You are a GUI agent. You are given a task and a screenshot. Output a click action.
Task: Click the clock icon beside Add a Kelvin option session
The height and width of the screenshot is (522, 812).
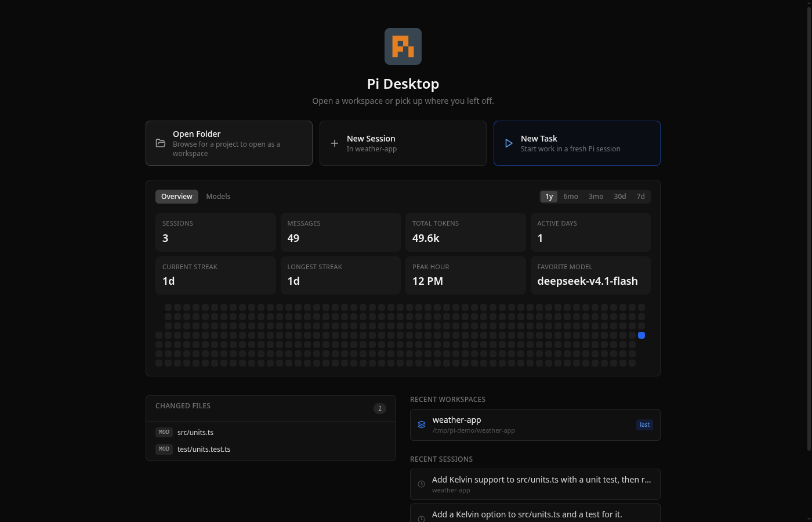click(422, 519)
